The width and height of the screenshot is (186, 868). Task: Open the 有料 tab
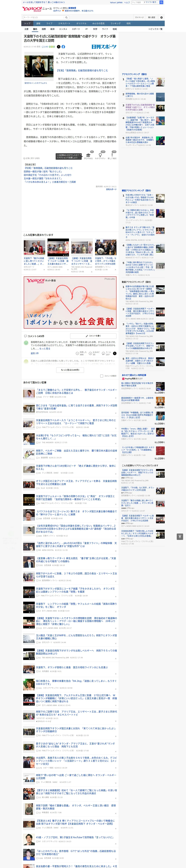point(129,24)
